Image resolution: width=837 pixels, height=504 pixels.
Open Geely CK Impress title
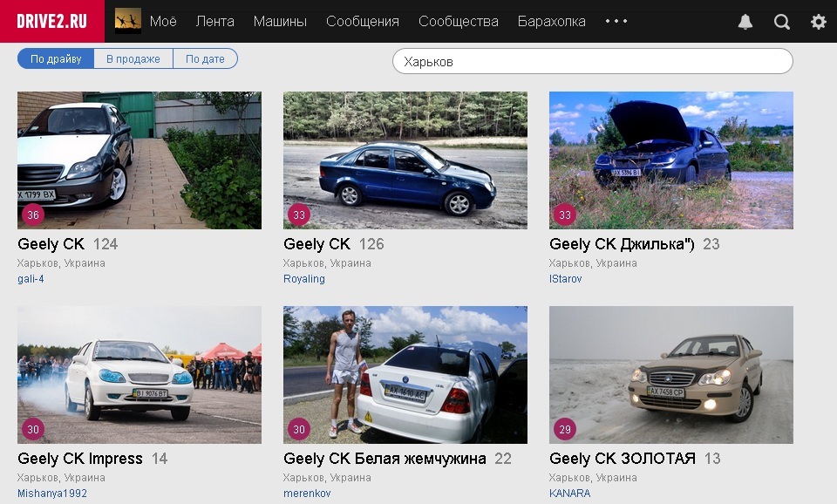coord(80,459)
